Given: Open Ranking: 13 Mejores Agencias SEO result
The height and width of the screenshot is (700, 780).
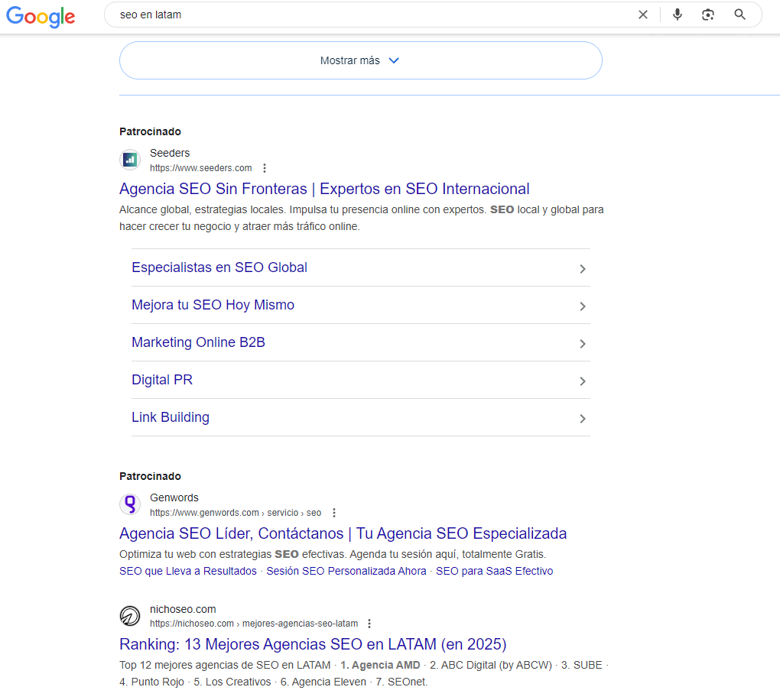Looking at the screenshot, I should [x=313, y=643].
